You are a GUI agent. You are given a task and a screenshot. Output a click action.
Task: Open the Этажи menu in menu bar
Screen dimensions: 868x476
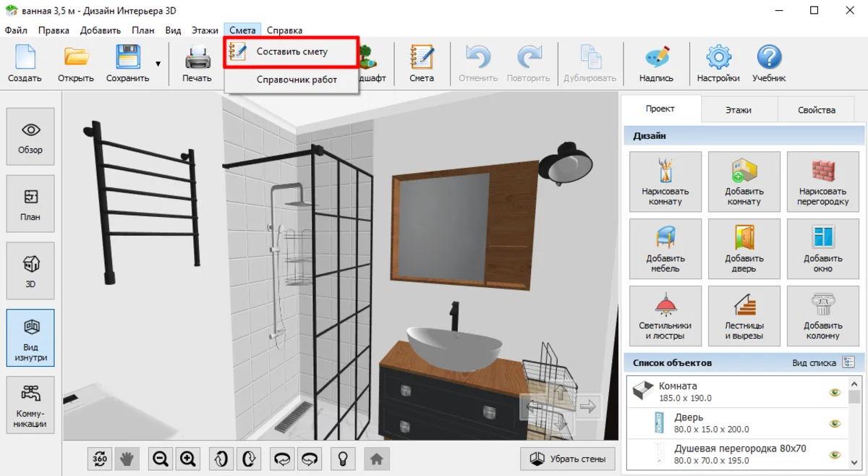coord(205,30)
